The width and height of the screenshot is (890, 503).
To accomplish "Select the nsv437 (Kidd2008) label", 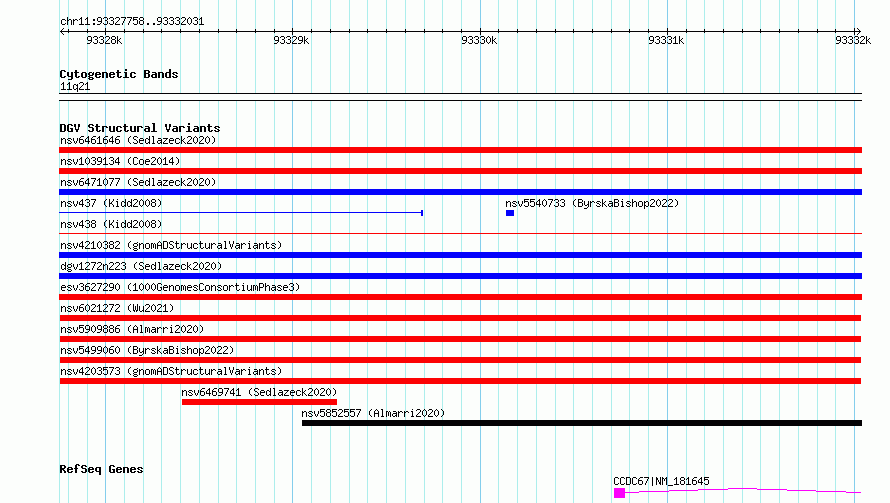I will click(111, 203).
